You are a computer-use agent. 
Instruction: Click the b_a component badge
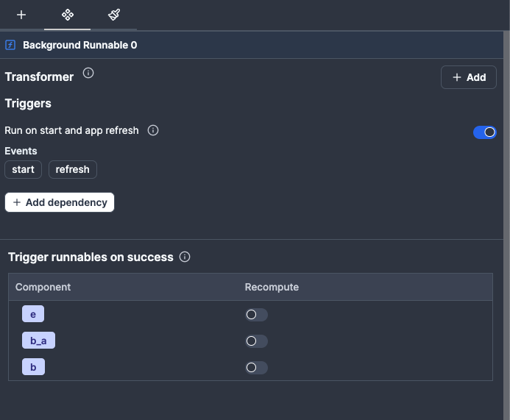point(38,341)
